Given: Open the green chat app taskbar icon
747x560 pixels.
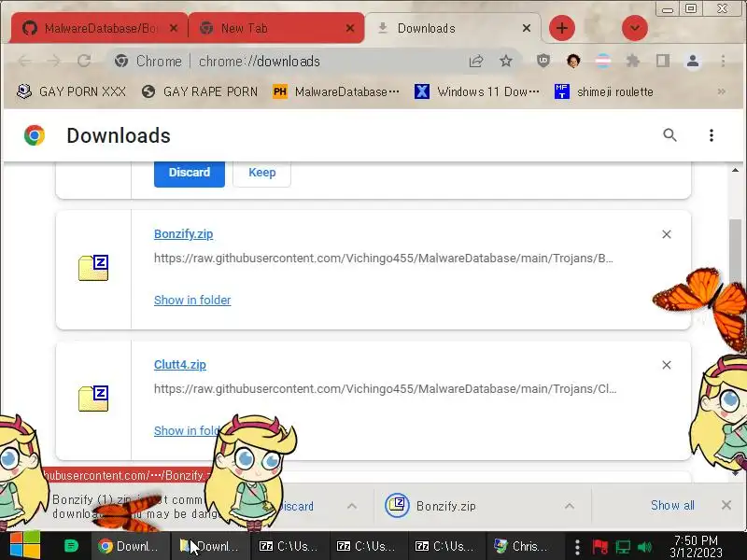Looking at the screenshot, I should tap(71, 546).
